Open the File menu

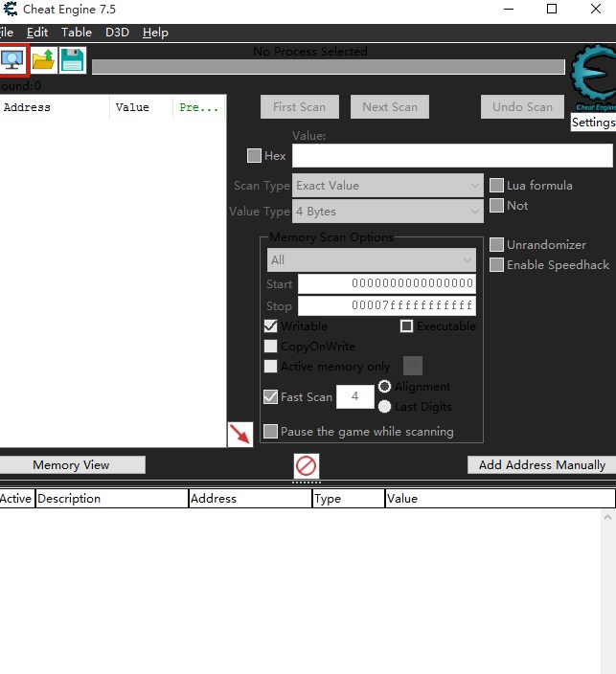point(6,33)
